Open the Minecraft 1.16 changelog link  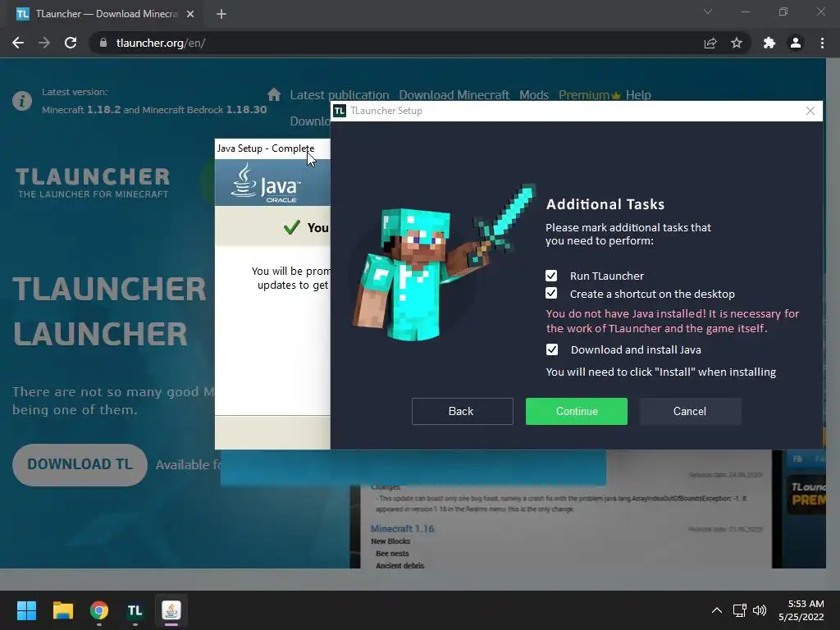click(402, 529)
